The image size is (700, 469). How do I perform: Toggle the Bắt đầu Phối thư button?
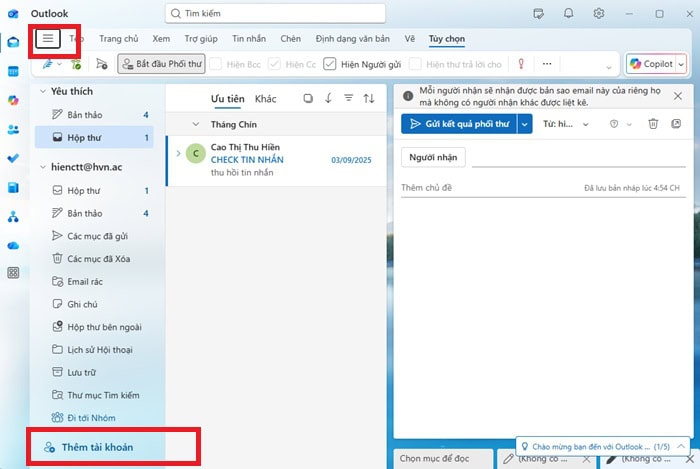pos(161,64)
